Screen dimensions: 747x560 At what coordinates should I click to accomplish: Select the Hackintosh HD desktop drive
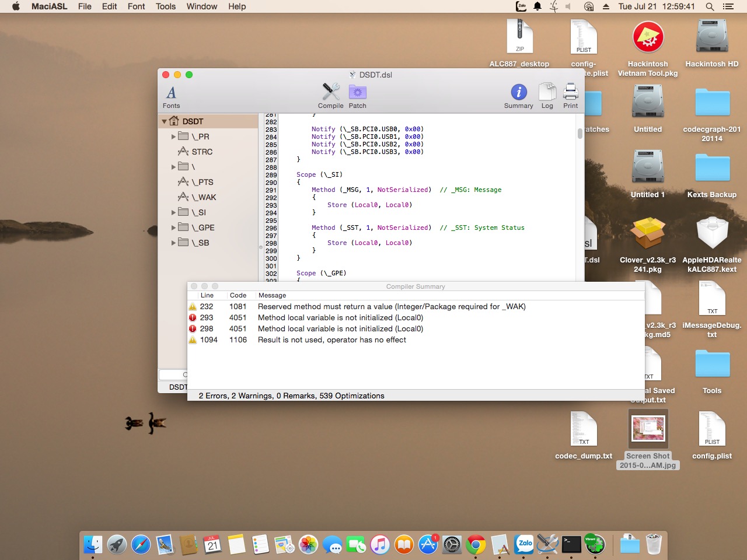click(711, 43)
